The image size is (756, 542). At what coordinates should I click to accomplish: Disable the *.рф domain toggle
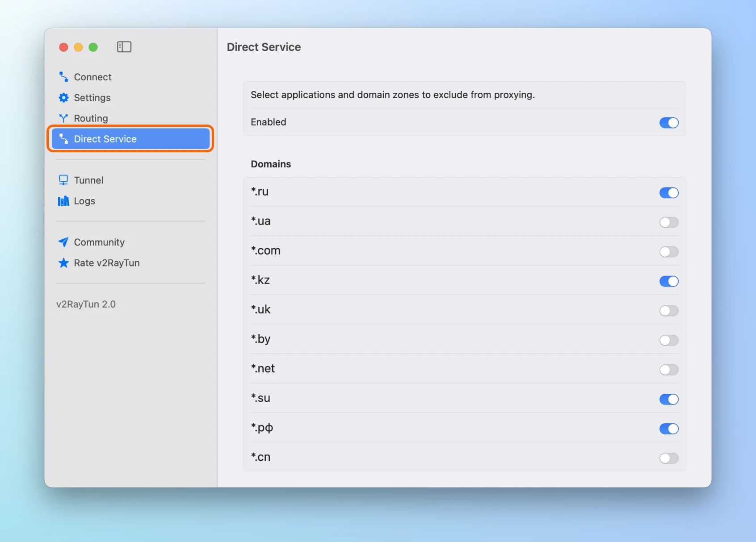[668, 429]
